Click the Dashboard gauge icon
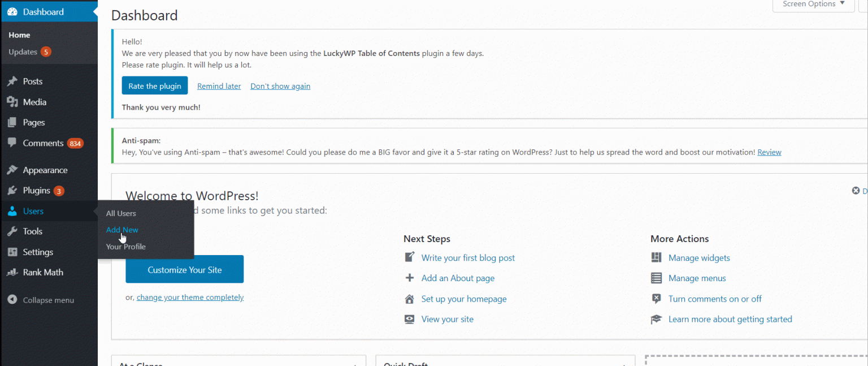The image size is (868, 366). (12, 11)
